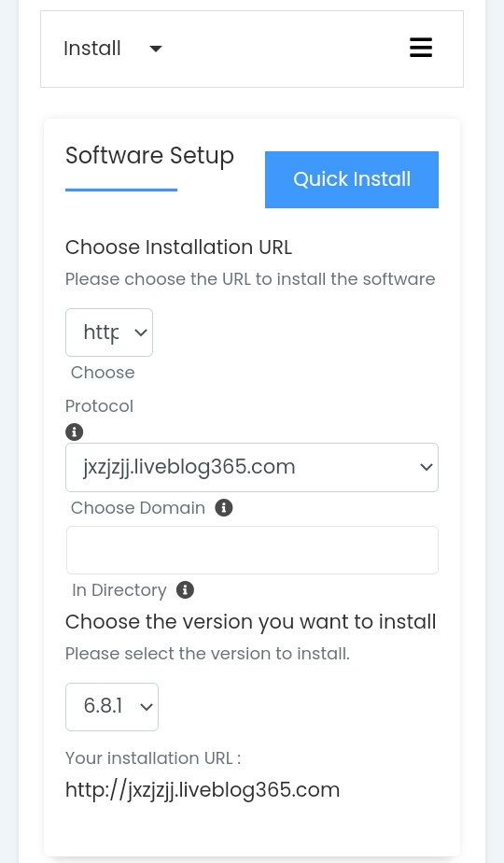Image resolution: width=504 pixels, height=863 pixels.
Task: Click the Choose the version heading
Action: point(250,622)
